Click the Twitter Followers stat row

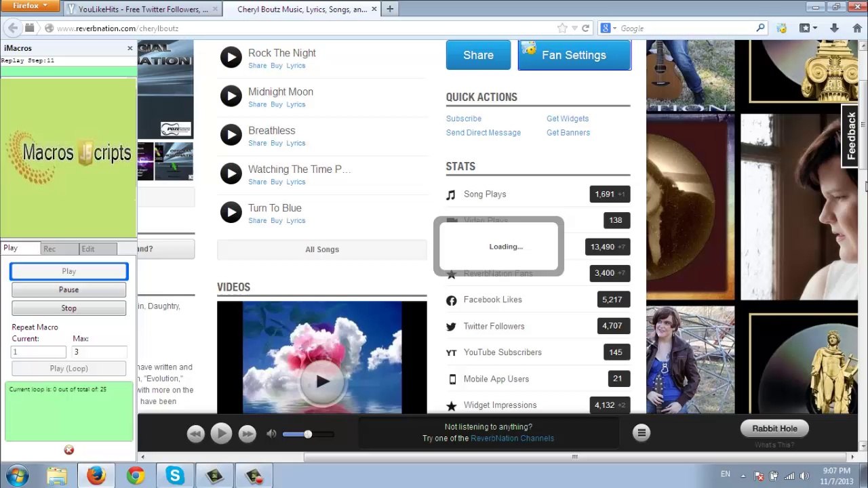538,326
